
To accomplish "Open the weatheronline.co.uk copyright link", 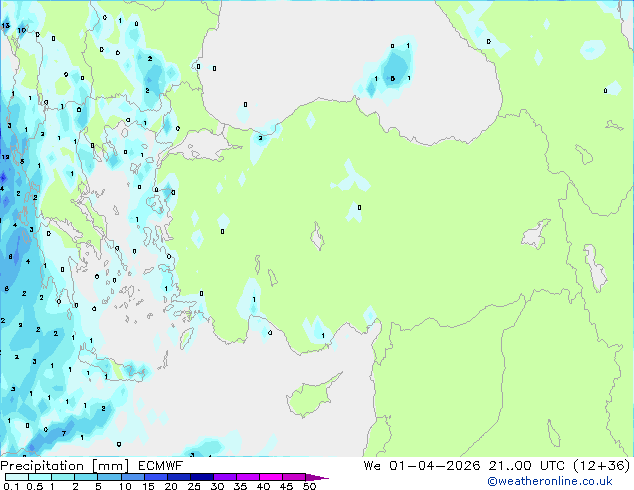I will 550,481.
